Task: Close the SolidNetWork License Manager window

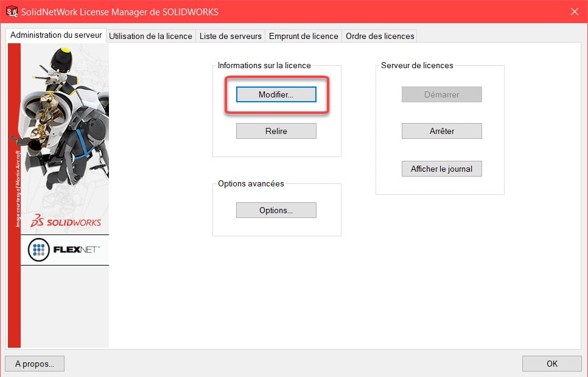Action: coord(574,12)
